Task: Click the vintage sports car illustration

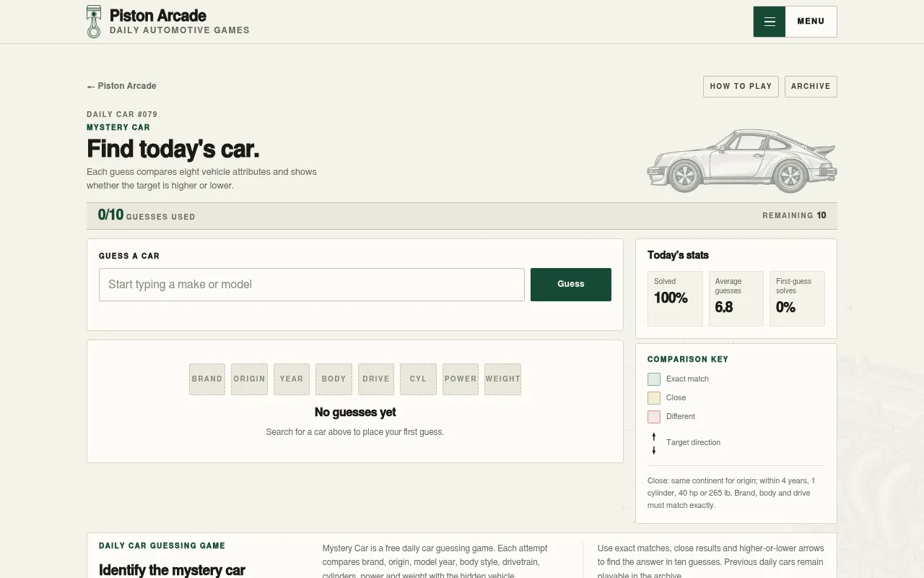Action: (742, 161)
